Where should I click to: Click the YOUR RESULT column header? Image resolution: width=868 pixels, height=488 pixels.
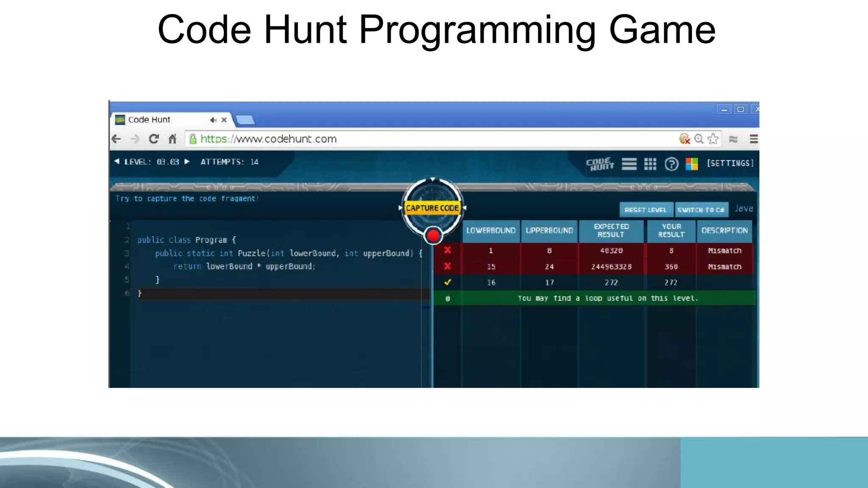click(x=671, y=230)
